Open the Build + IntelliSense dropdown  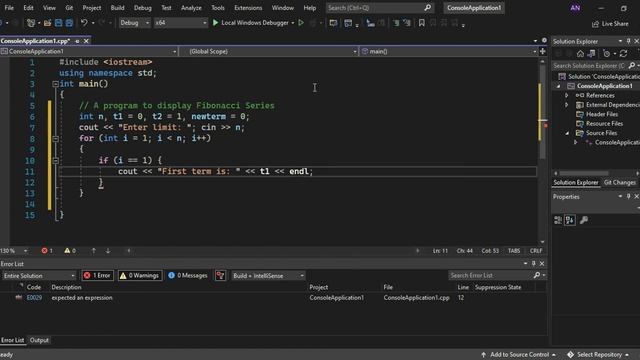pos(268,276)
